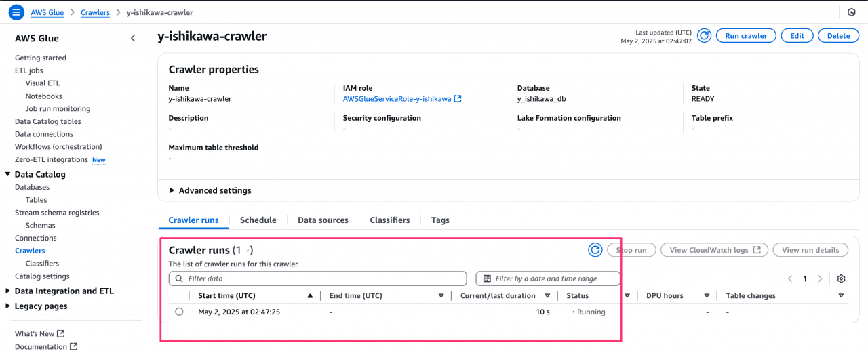This screenshot has height=351, width=868.
Task: Open Crawlers in sidebar
Action: click(30, 251)
